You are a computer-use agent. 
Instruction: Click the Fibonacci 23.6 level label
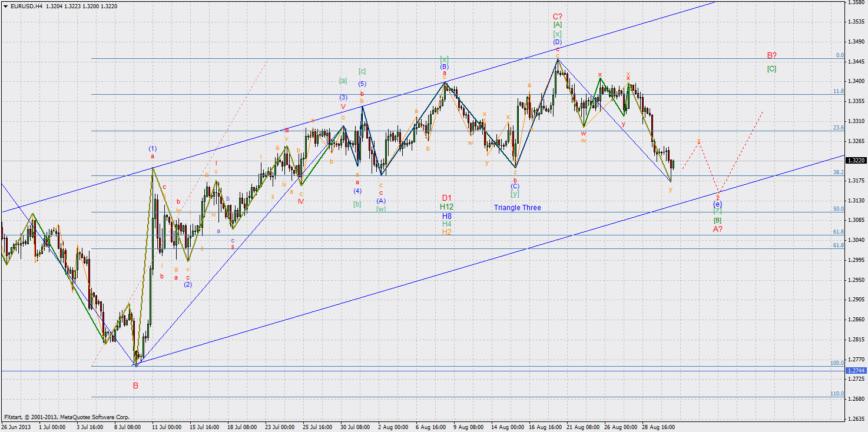click(x=839, y=128)
